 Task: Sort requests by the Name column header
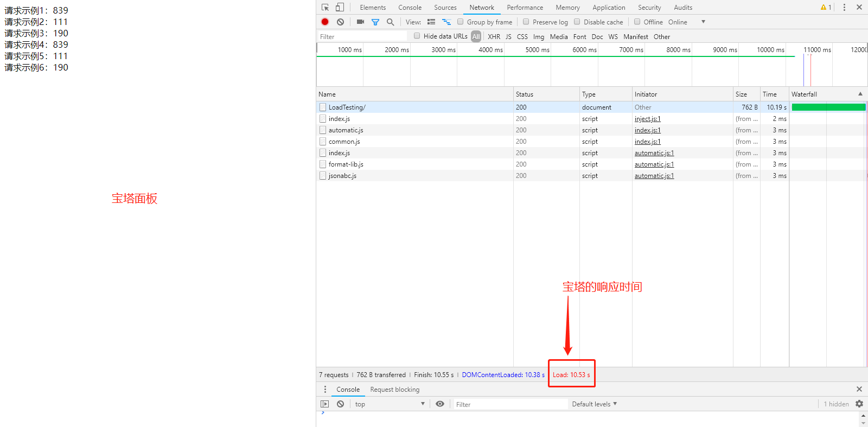[x=414, y=94]
